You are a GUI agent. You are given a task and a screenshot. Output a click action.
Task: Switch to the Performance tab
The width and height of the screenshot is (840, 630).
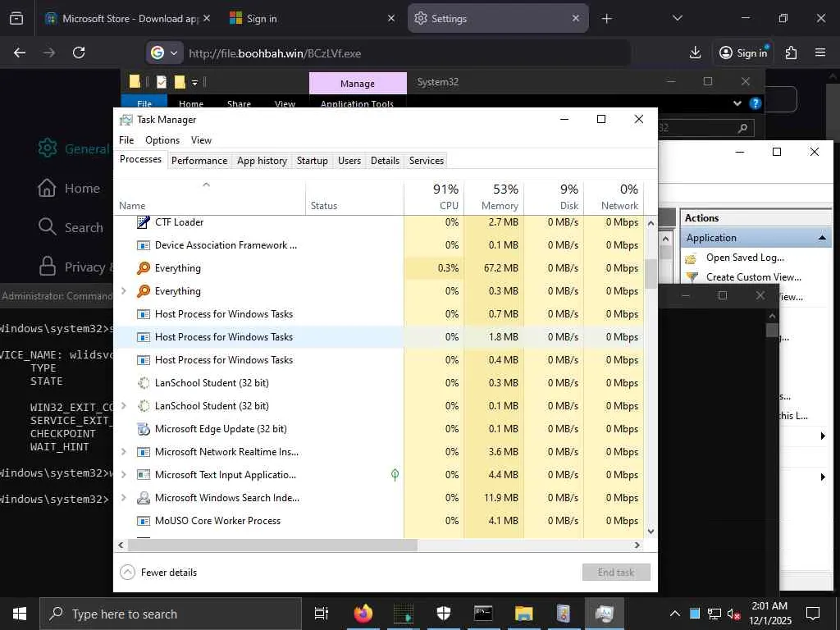199,161
